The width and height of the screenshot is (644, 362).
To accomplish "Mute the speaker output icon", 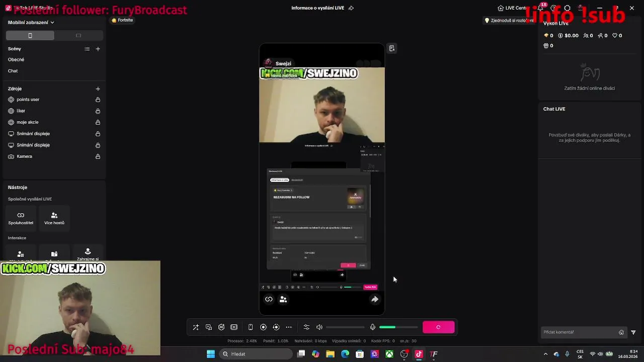I will [x=319, y=327].
